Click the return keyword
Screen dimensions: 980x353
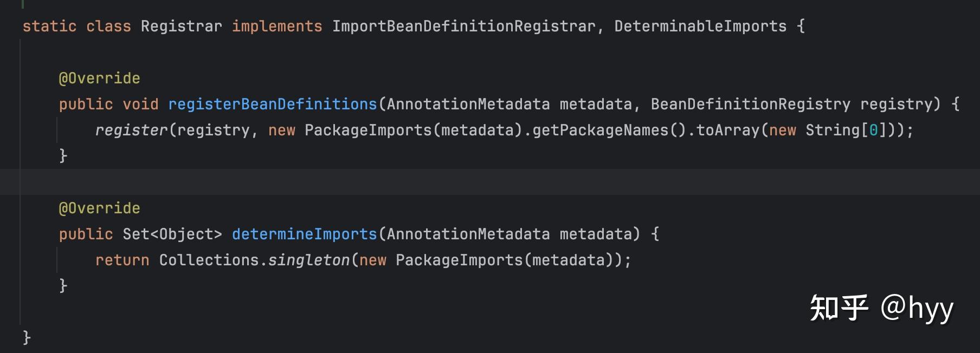coord(122,260)
